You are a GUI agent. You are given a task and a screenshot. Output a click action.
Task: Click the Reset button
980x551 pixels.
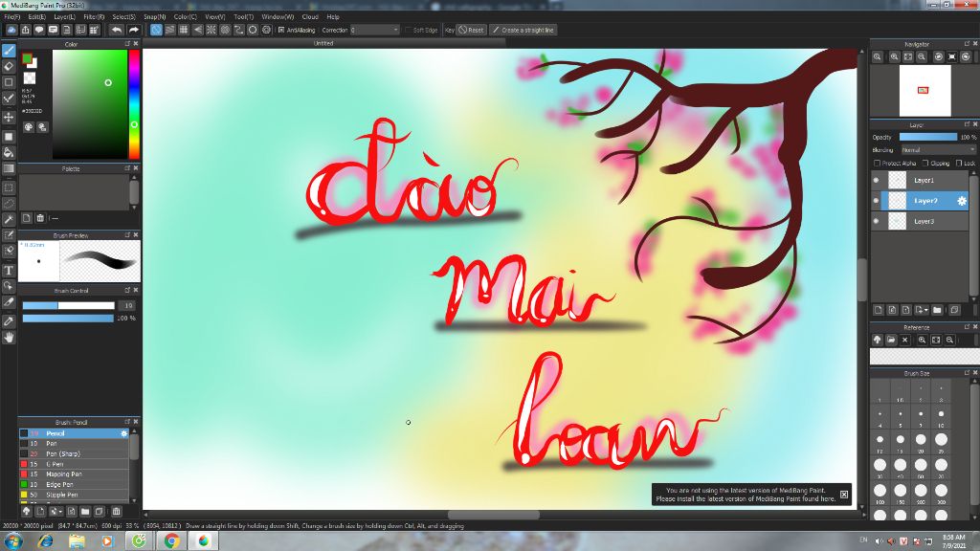coord(471,30)
